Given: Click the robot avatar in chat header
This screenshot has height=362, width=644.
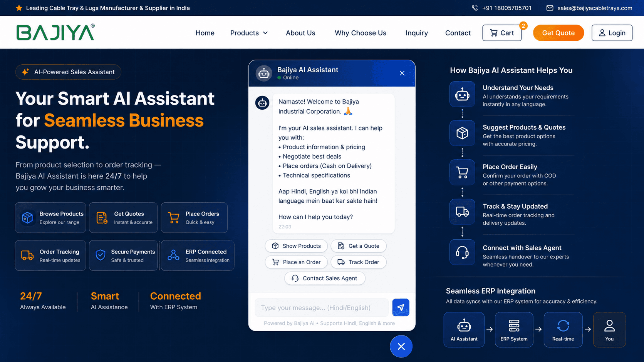Looking at the screenshot, I should (x=264, y=73).
